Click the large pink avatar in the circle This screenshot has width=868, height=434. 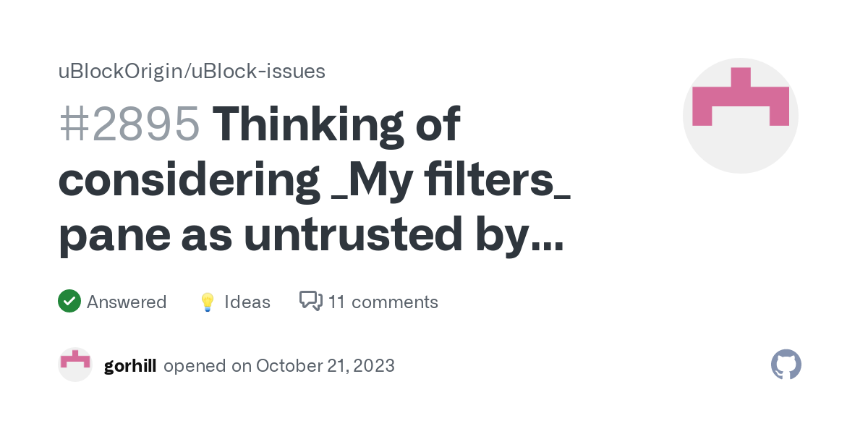[x=740, y=116]
